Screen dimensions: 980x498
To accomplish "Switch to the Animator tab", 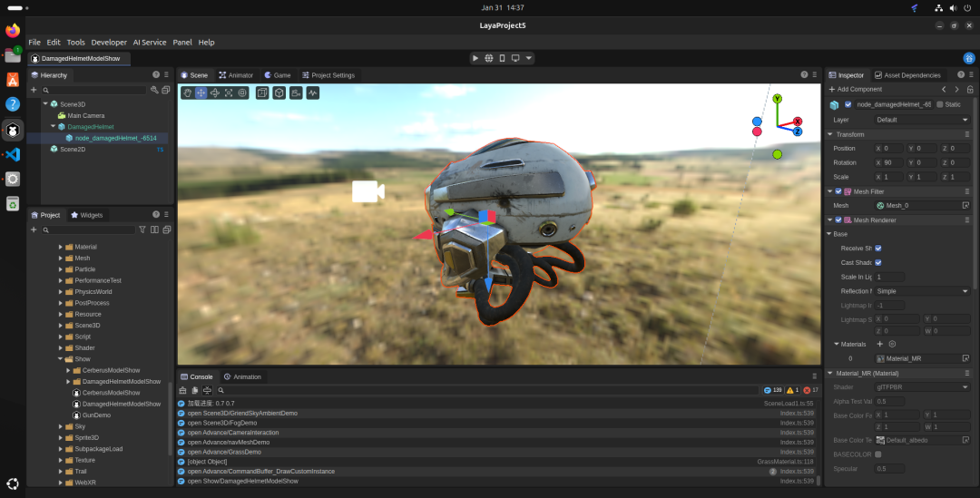I will [236, 75].
